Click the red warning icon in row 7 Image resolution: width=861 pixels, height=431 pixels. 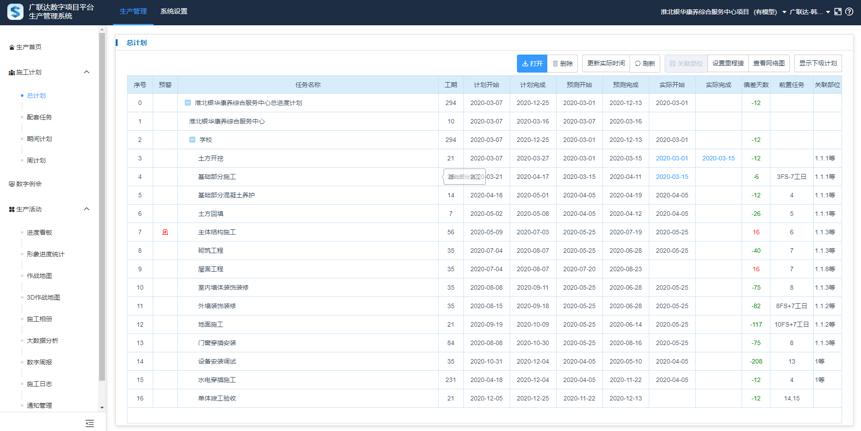[x=165, y=232]
